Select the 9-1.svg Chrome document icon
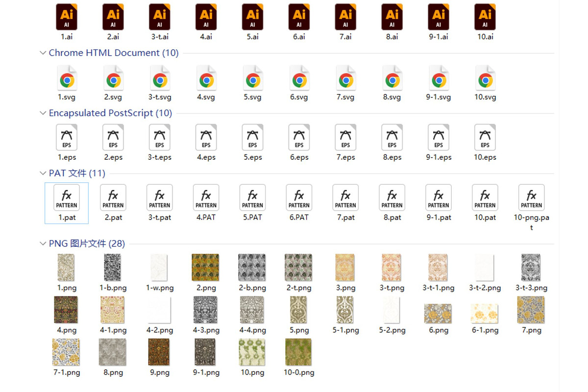 tap(439, 78)
